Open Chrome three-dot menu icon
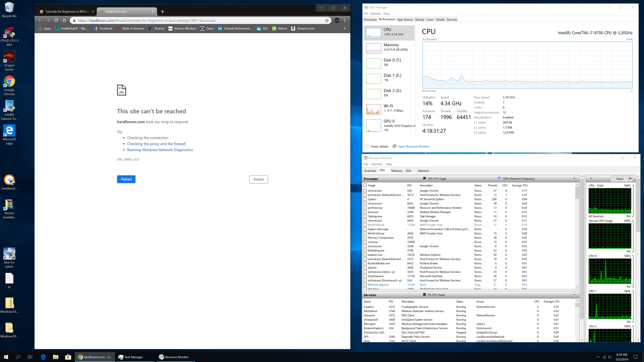 click(x=345, y=20)
